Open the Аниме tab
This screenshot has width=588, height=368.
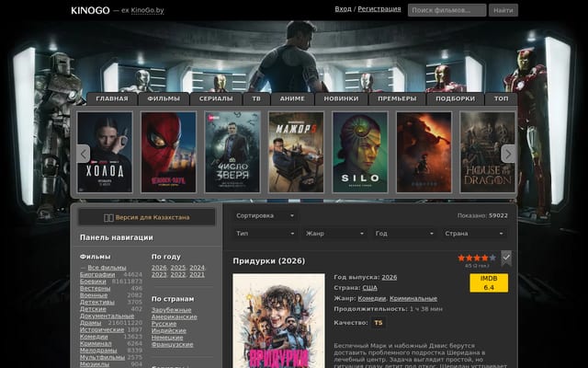point(292,98)
